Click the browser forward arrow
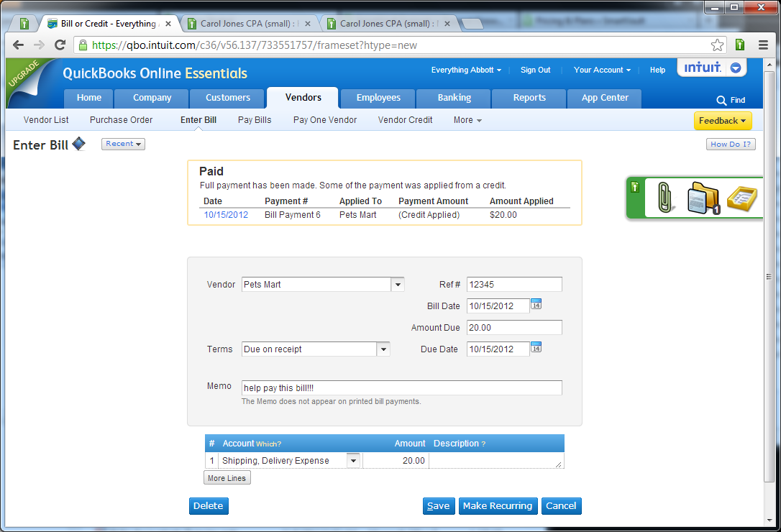The width and height of the screenshot is (781, 532). point(39,45)
